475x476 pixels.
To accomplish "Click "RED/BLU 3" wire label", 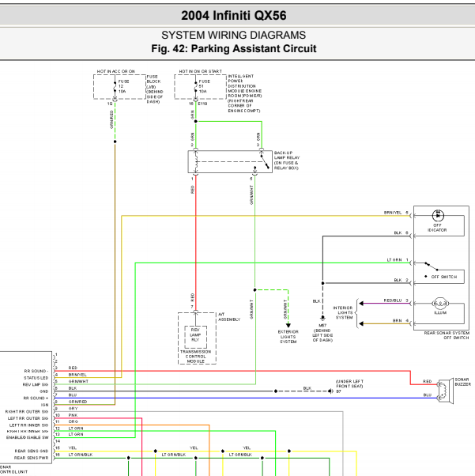I will 396,300.
